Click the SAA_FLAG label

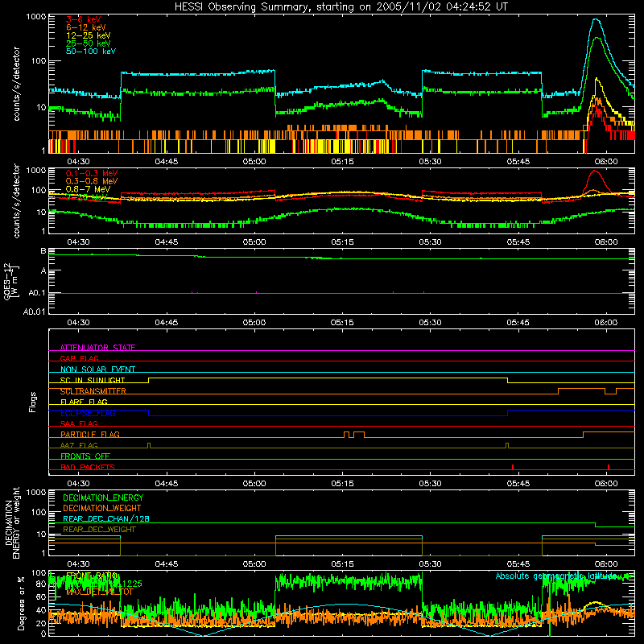(79, 423)
